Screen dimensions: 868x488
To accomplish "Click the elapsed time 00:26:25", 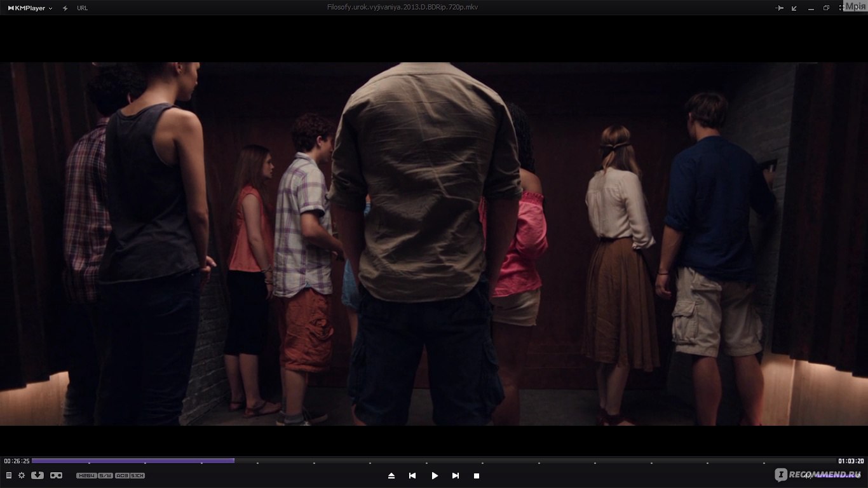I will (15, 461).
